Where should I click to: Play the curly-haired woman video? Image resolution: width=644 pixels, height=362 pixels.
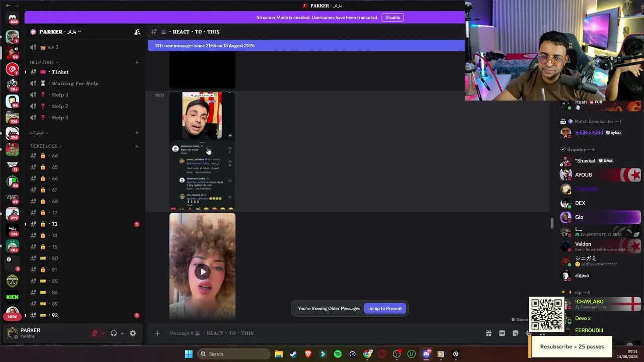click(202, 272)
